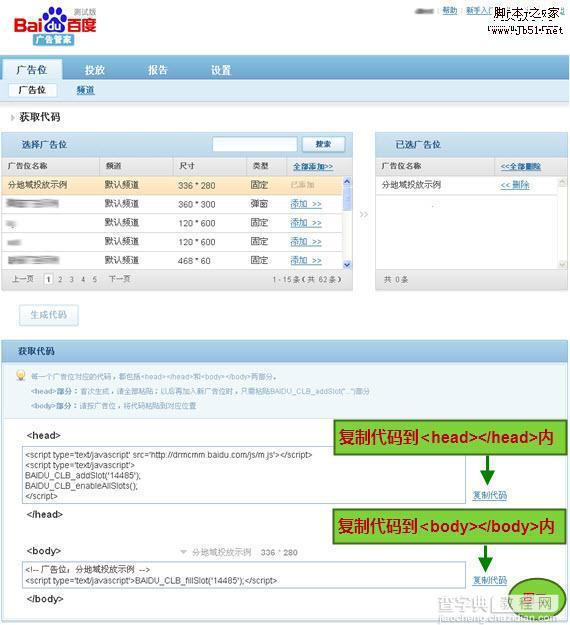Click the 频道 column header
Screen dimensions: 570x625
[x=114, y=166]
